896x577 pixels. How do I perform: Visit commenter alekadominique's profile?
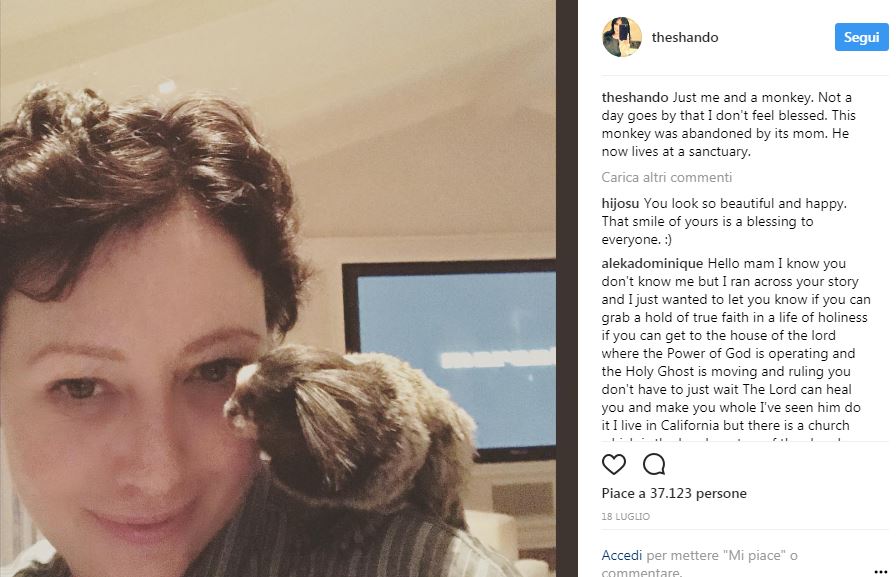pos(652,263)
